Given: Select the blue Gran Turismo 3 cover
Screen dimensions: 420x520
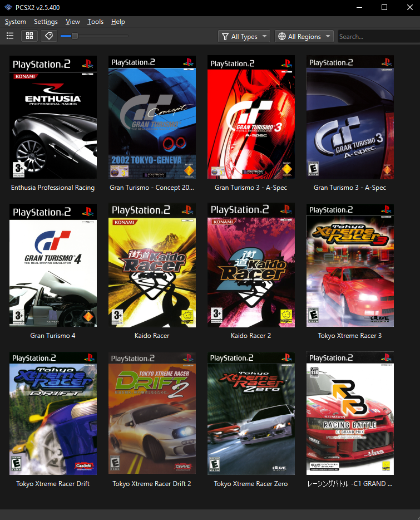Looking at the screenshot, I should 350,117.
